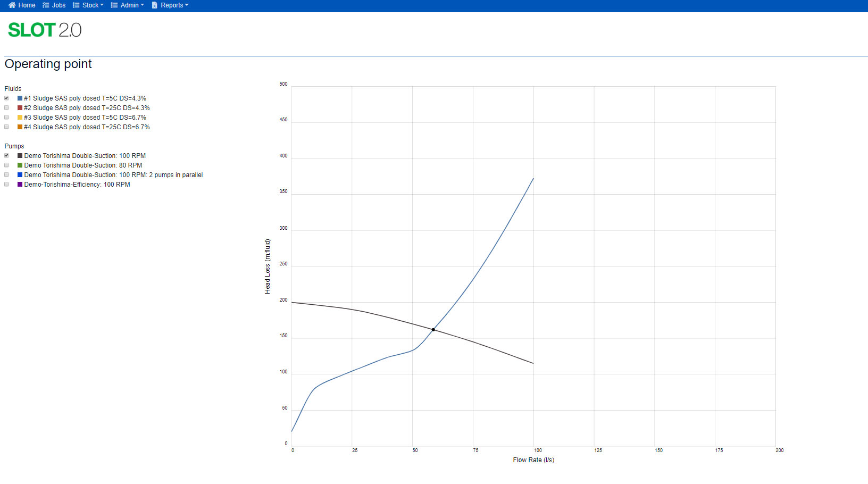The height and width of the screenshot is (484, 868).
Task: Click the Home house icon
Action: [12, 5]
